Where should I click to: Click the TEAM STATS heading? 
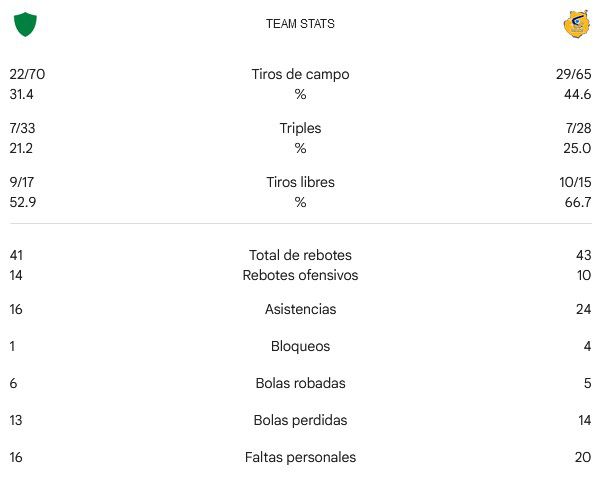point(300,24)
